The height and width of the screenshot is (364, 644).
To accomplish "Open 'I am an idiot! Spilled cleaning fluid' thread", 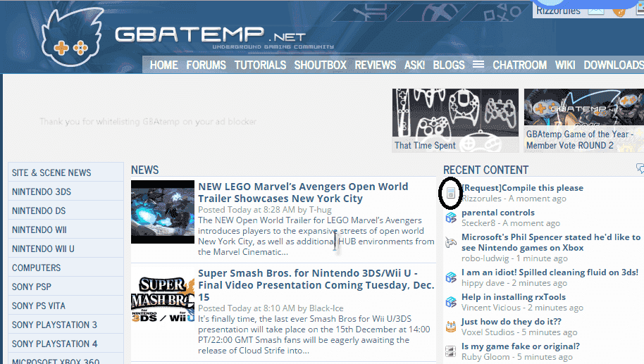I will [550, 272].
